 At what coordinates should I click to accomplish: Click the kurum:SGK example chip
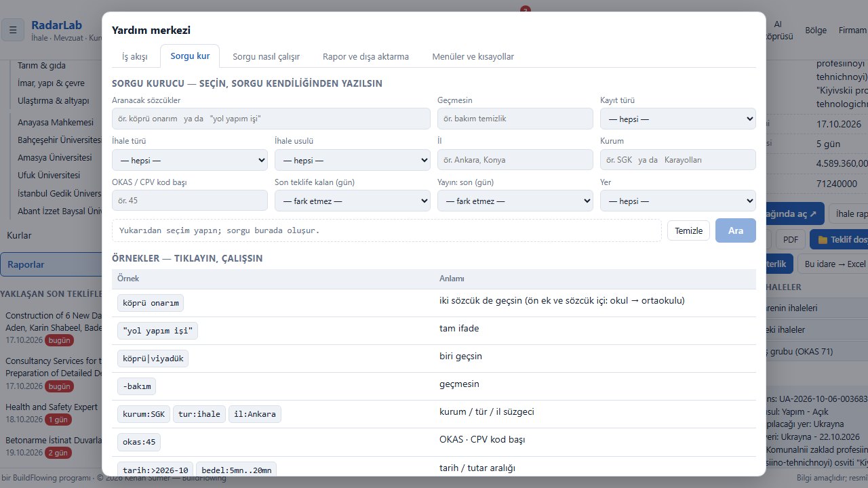coord(144,414)
